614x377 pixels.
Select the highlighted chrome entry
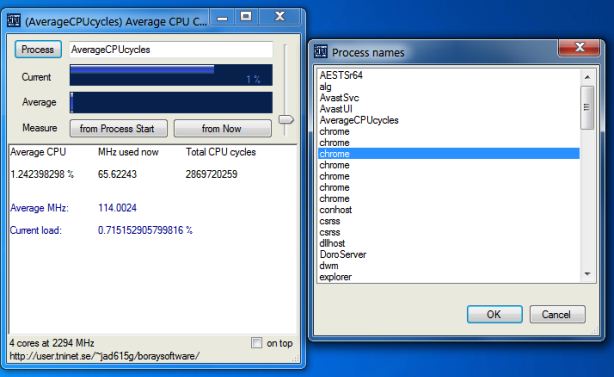tap(449, 154)
